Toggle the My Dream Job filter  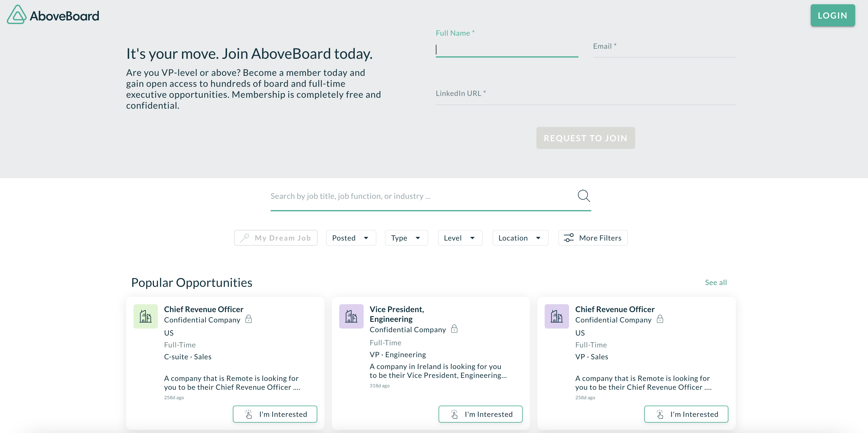pyautogui.click(x=276, y=238)
